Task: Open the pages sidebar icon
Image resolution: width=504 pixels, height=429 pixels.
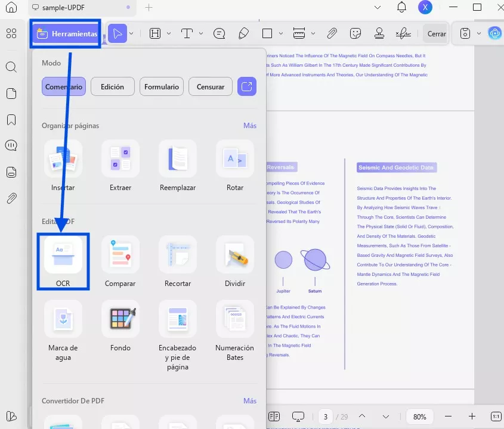Action: coord(11,94)
